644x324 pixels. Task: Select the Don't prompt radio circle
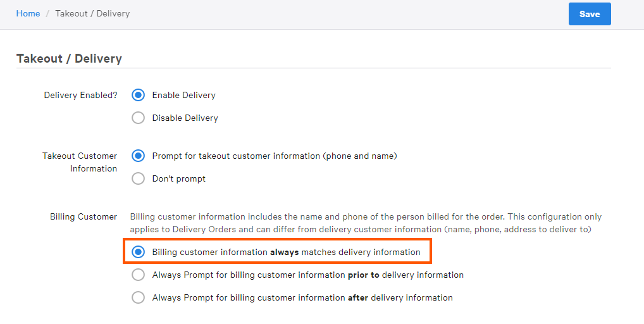point(138,178)
